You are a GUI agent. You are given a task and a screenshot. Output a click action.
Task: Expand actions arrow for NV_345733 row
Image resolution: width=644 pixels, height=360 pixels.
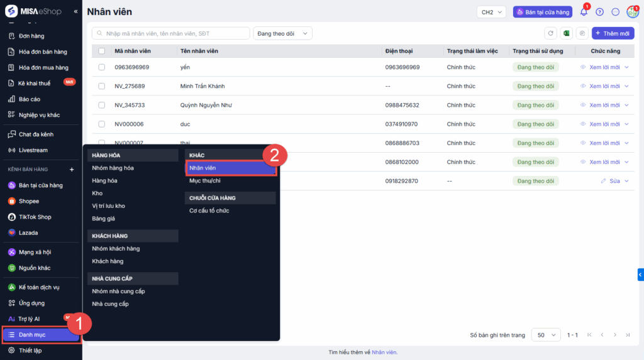(627, 105)
